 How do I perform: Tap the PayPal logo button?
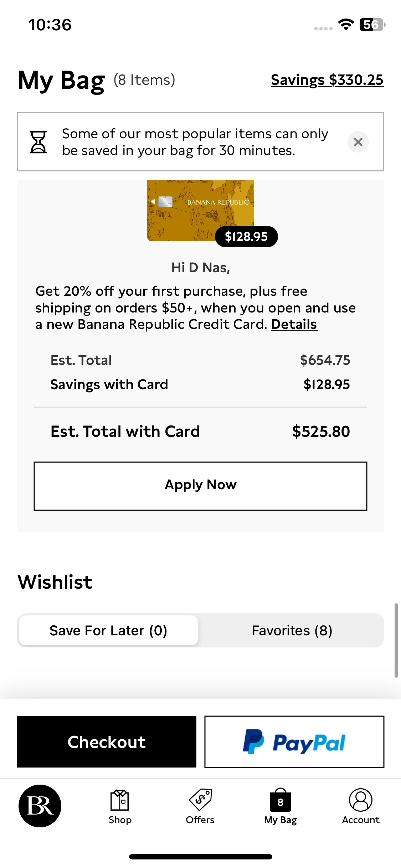click(x=294, y=742)
